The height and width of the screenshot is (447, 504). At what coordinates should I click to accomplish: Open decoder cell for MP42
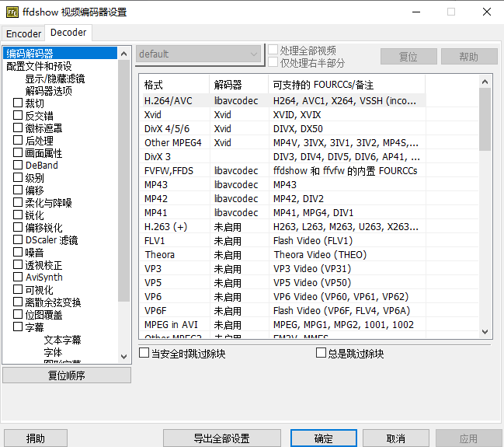(x=239, y=198)
